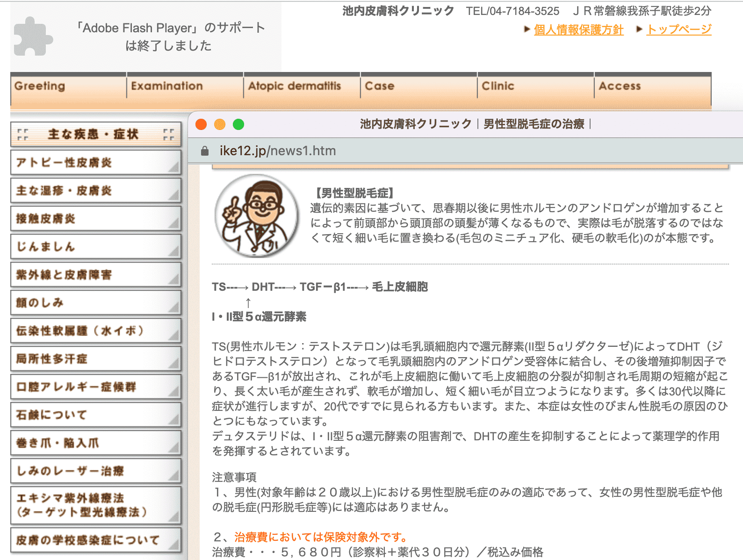Open the Atopic dermatitis tab
The width and height of the screenshot is (743, 560).
pos(302,86)
